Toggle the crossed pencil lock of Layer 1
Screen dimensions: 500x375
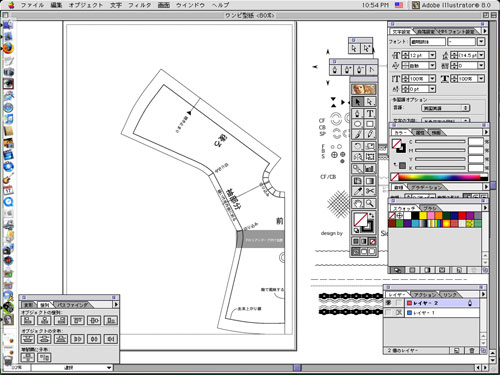(399, 313)
